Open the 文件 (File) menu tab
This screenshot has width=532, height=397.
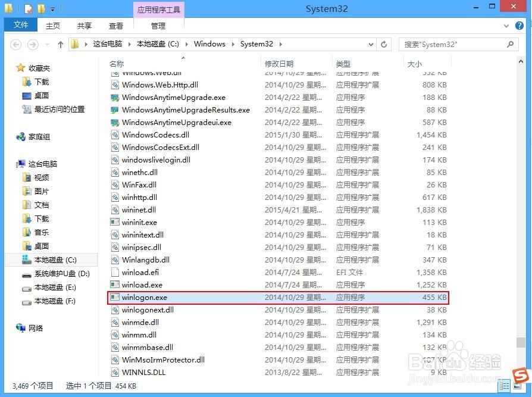21,25
